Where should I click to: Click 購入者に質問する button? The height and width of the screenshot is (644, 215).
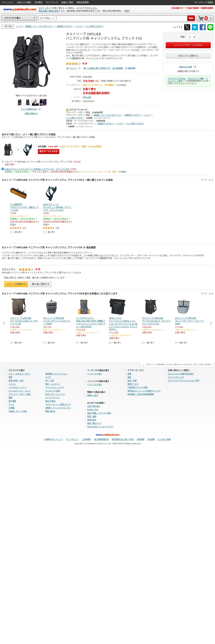point(41,284)
